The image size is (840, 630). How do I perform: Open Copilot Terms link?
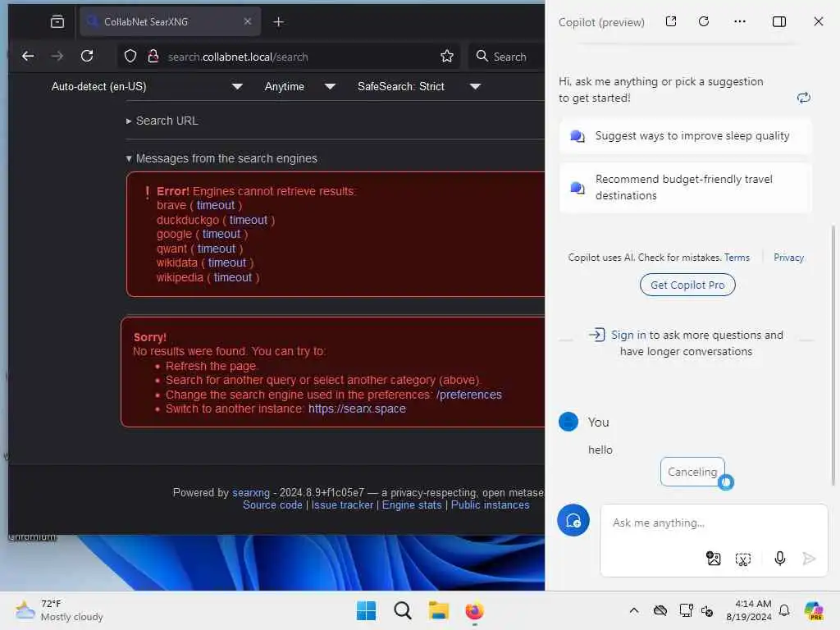click(737, 258)
